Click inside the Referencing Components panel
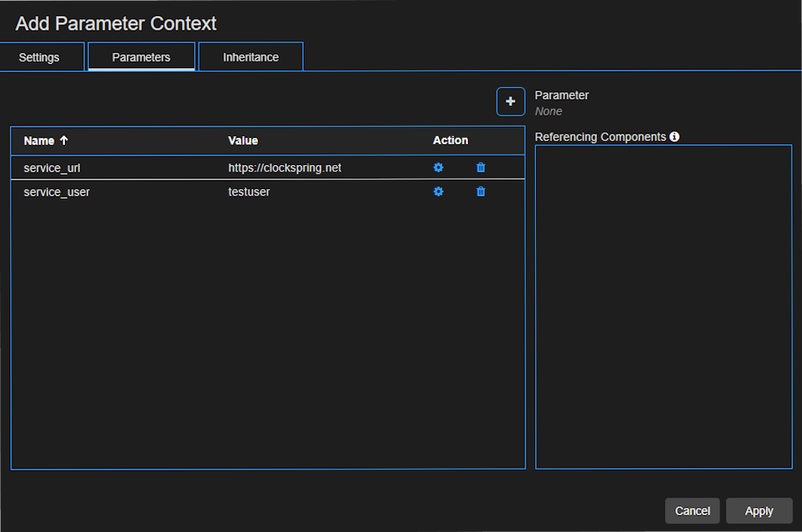Image resolution: width=802 pixels, height=532 pixels. pos(663,304)
